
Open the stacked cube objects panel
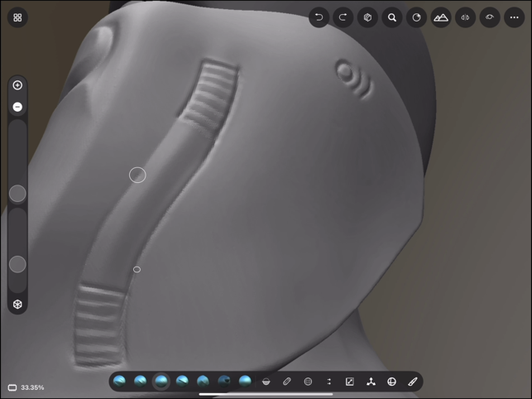pyautogui.click(x=367, y=17)
